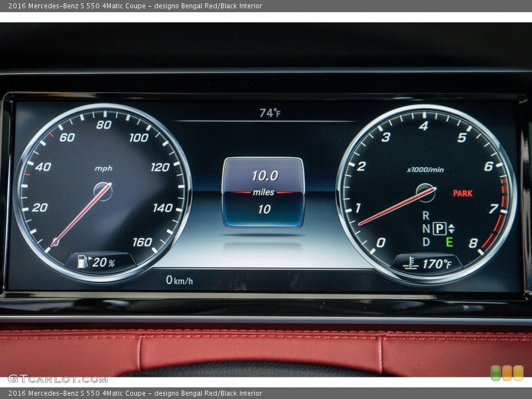The width and height of the screenshot is (532, 399).
Task: Click the boxed P gear indicator
Action: tap(439, 229)
